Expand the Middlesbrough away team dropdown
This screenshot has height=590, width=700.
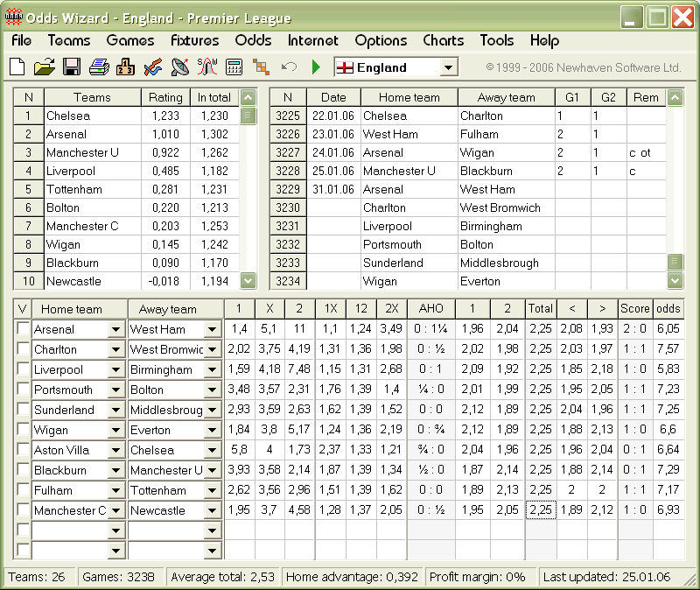pyautogui.click(x=212, y=410)
